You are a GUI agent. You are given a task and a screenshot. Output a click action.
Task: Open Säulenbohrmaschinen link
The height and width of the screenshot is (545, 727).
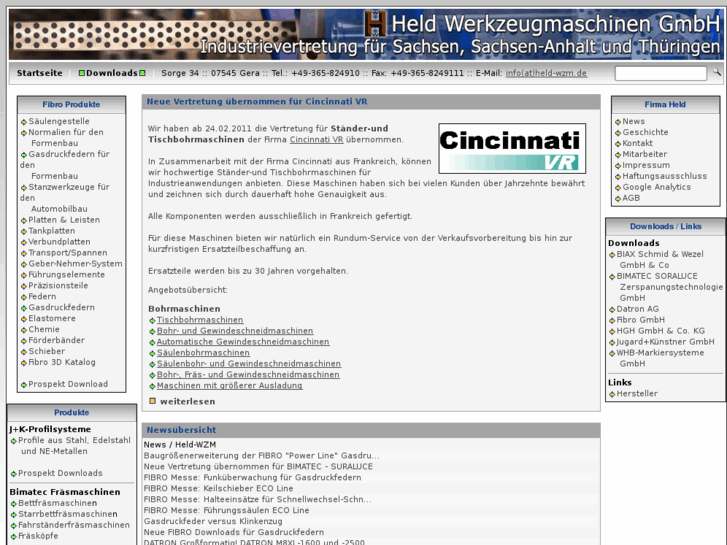click(x=203, y=353)
